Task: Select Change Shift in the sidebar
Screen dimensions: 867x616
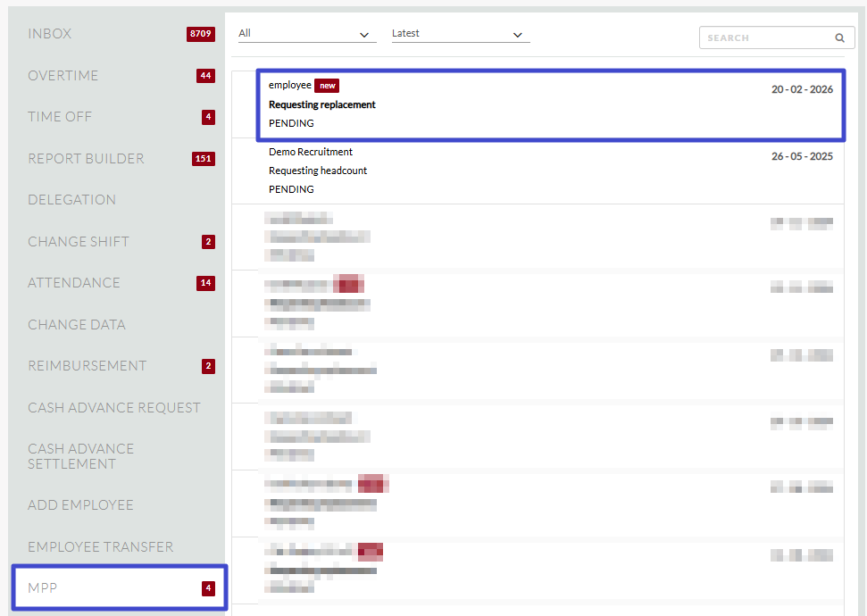Action: pyautogui.click(x=79, y=242)
